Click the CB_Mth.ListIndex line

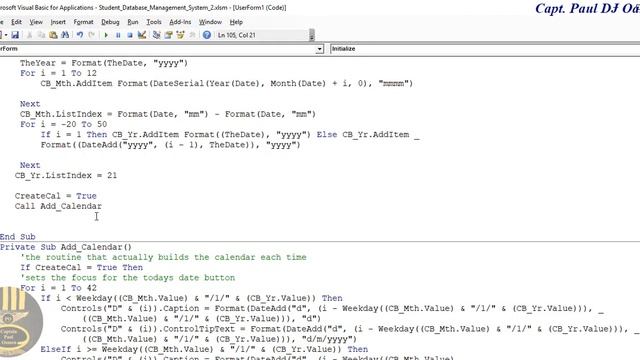(x=168, y=114)
